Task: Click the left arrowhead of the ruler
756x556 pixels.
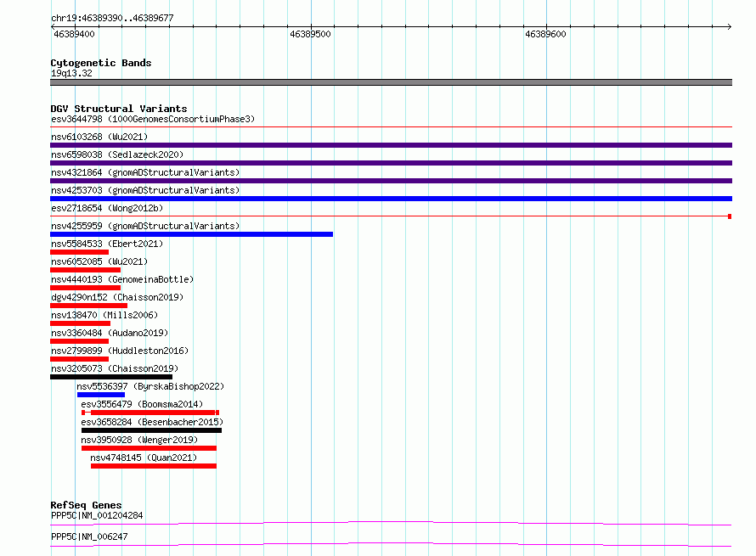Action: [53, 26]
